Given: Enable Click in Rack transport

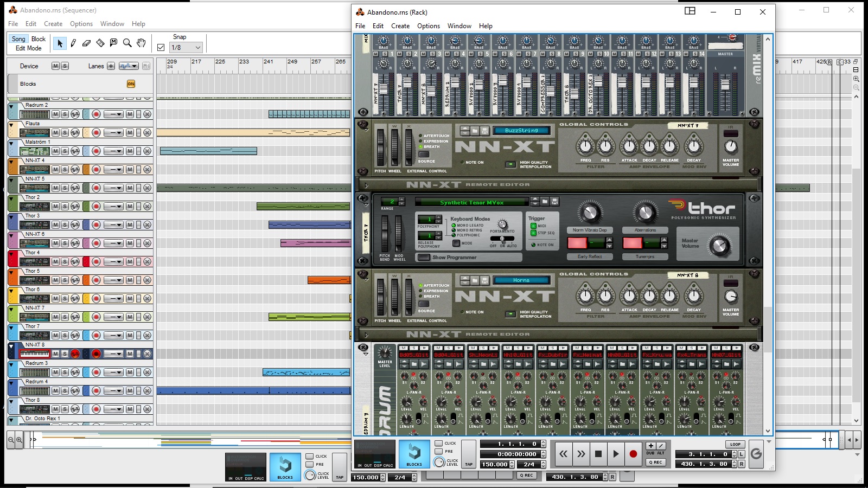Looking at the screenshot, I should pyautogui.click(x=439, y=444).
